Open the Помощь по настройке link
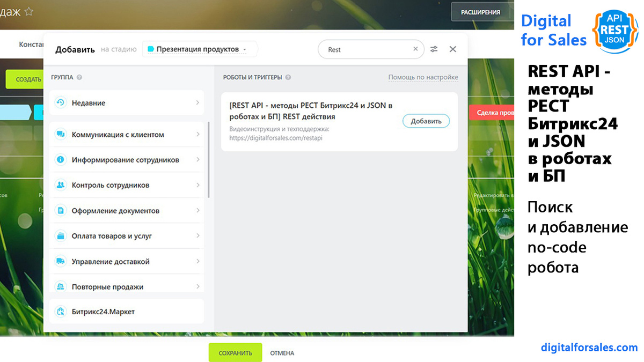Screen dimensions: 644x362 pyautogui.click(x=422, y=77)
